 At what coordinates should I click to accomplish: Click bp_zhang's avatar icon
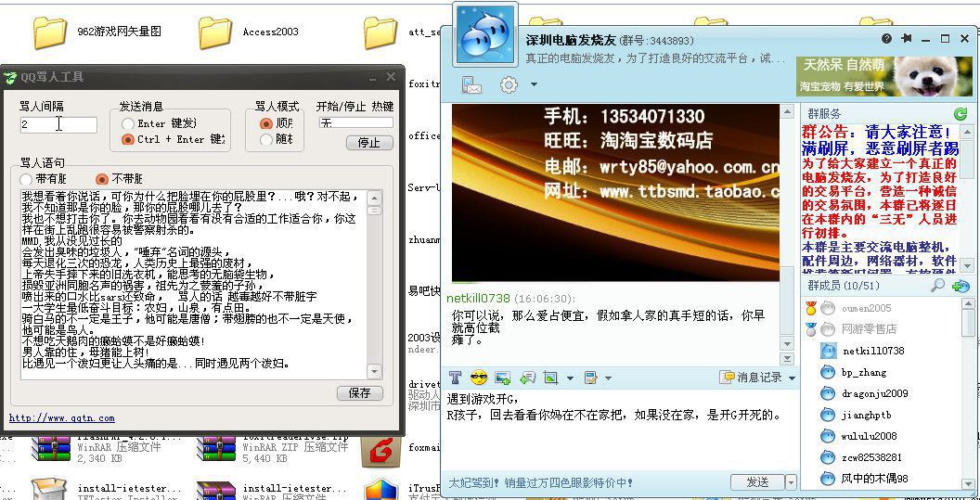click(828, 372)
